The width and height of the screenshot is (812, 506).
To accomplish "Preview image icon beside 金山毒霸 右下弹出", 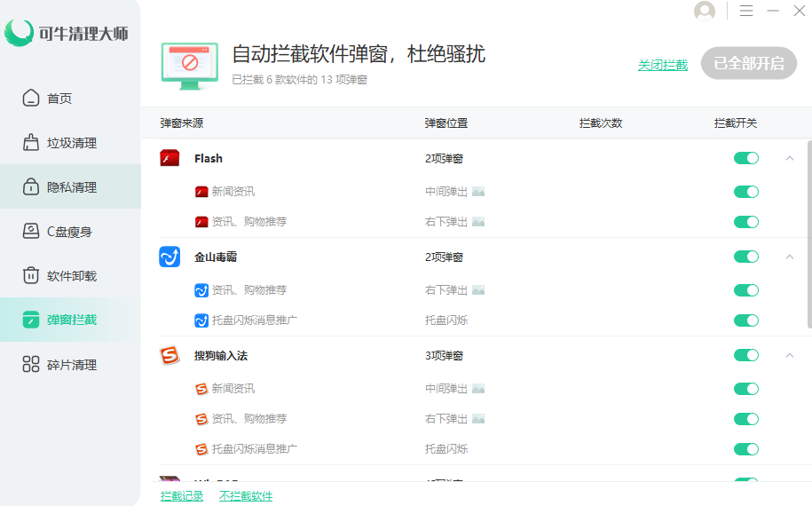I will (x=478, y=290).
